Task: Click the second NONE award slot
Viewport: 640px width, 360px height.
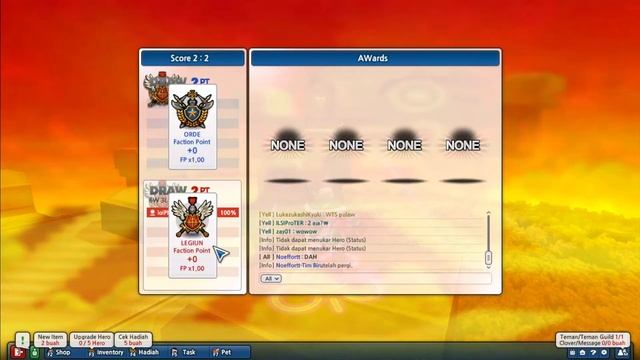Action: pyautogui.click(x=346, y=145)
